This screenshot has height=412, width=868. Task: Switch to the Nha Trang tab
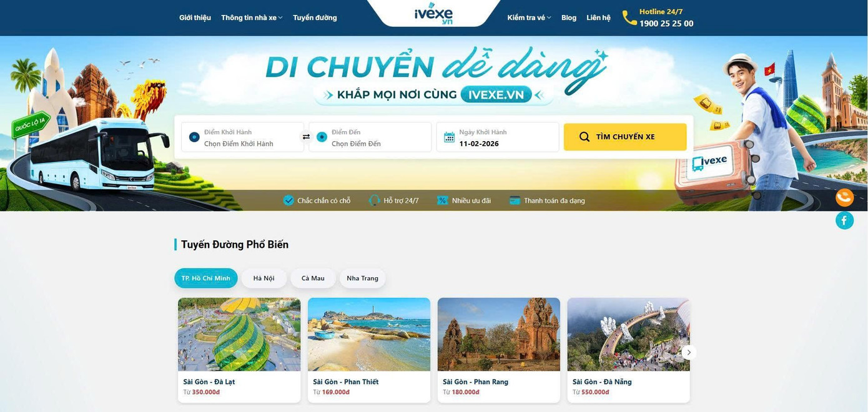click(363, 278)
